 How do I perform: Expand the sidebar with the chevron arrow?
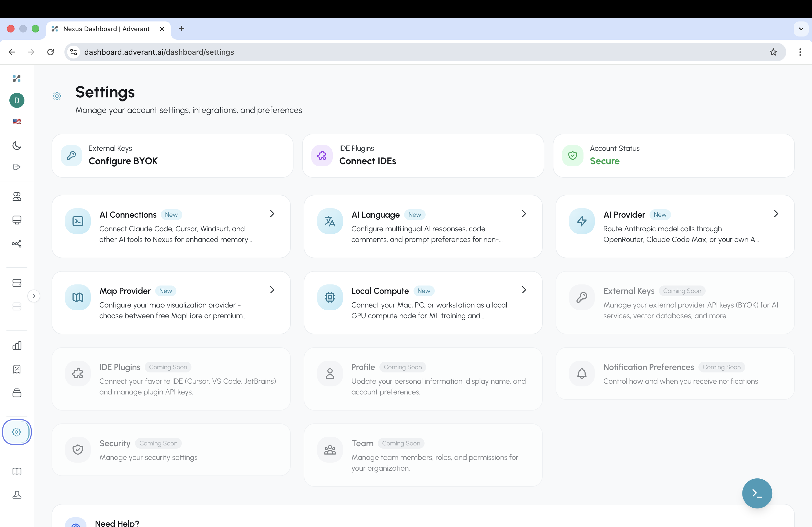click(34, 295)
